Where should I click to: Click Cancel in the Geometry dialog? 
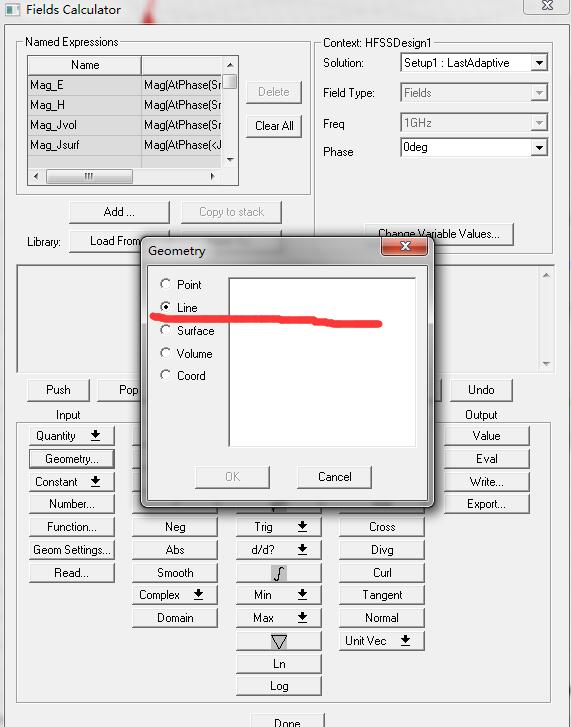pos(334,477)
